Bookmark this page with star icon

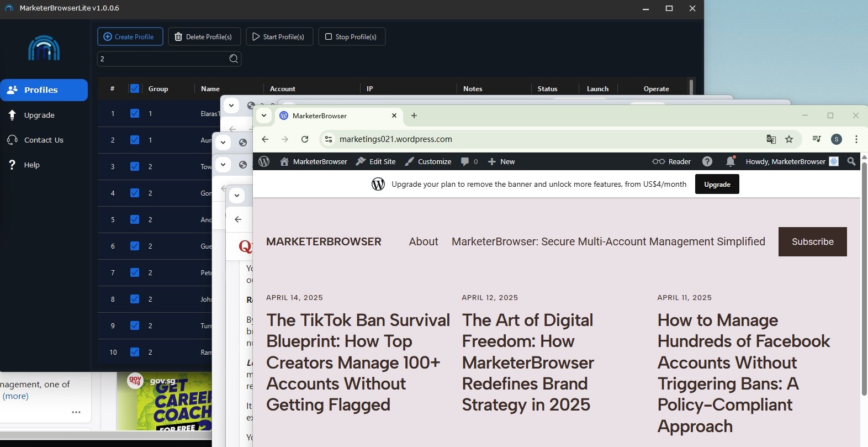789,139
